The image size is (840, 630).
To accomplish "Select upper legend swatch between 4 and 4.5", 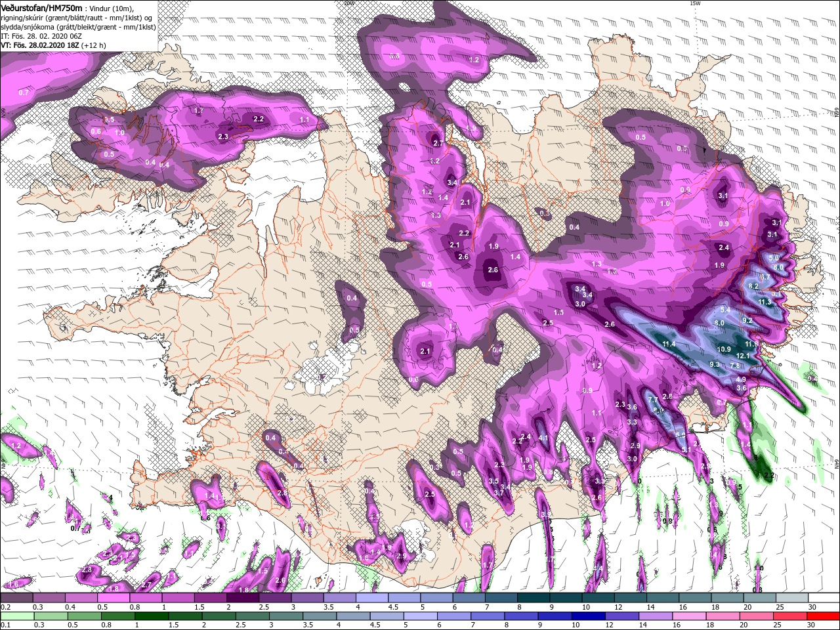I will [x=371, y=597].
